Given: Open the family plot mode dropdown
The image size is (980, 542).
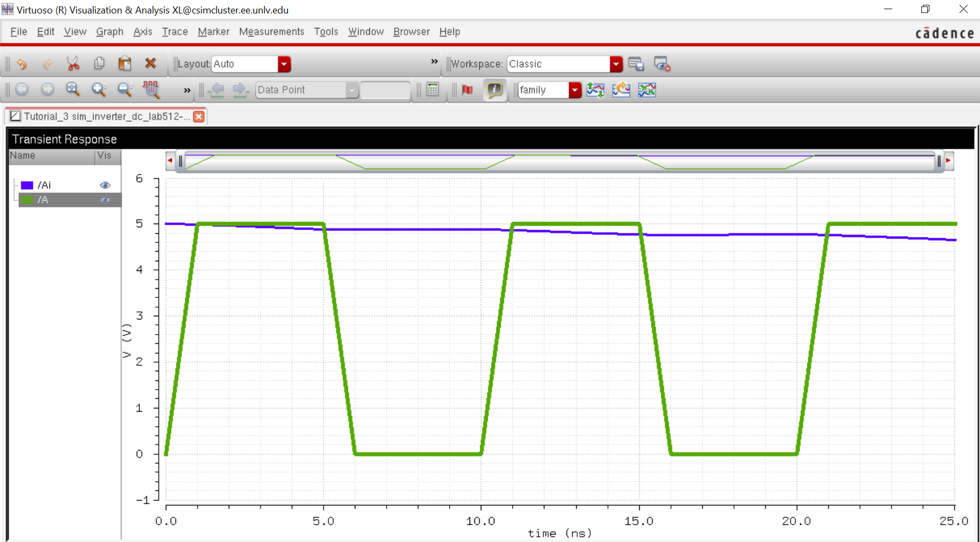Looking at the screenshot, I should pos(575,90).
